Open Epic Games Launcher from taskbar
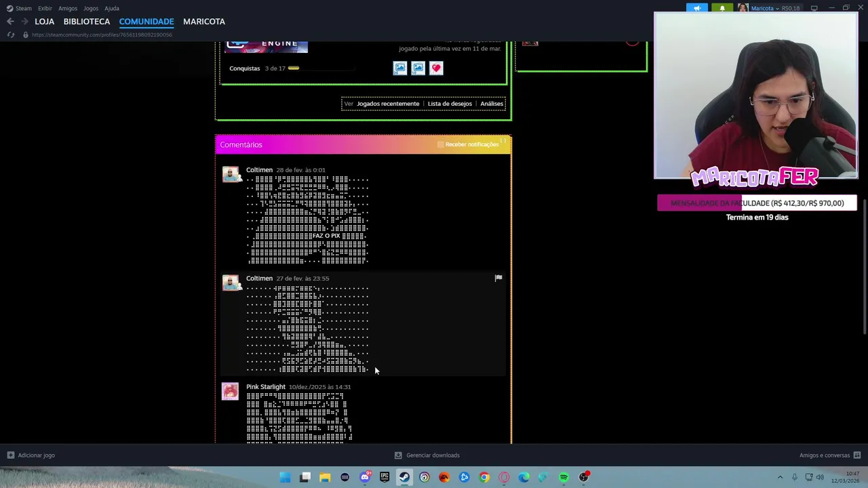The height and width of the screenshot is (488, 868). coord(384,477)
